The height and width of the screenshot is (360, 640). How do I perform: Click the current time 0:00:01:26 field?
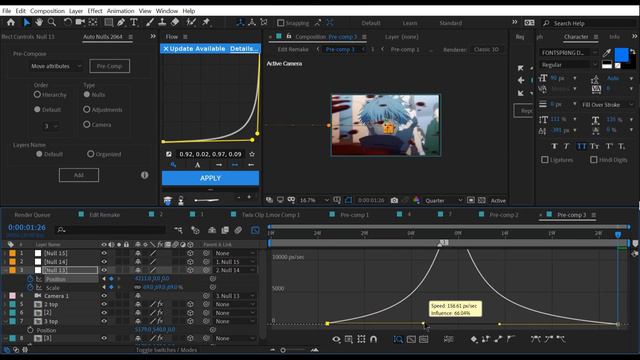(x=27, y=227)
